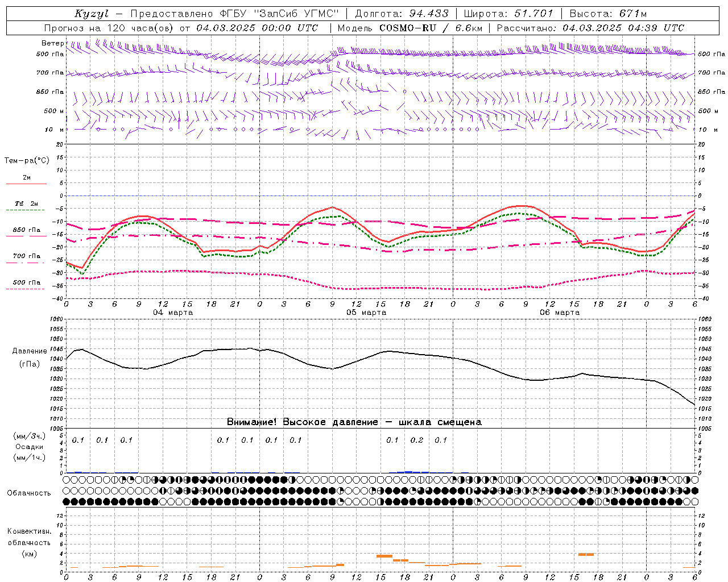Click the Долгота: 94.433 value
Screen dimensions: 728x582
402,14
